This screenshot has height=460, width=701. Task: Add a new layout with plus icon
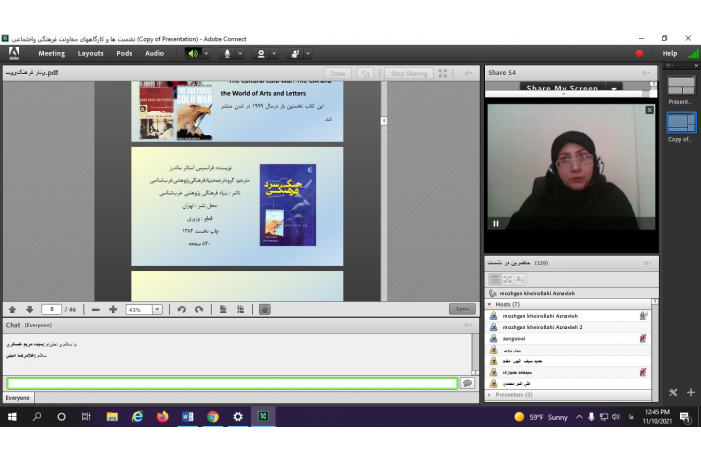[x=691, y=392]
